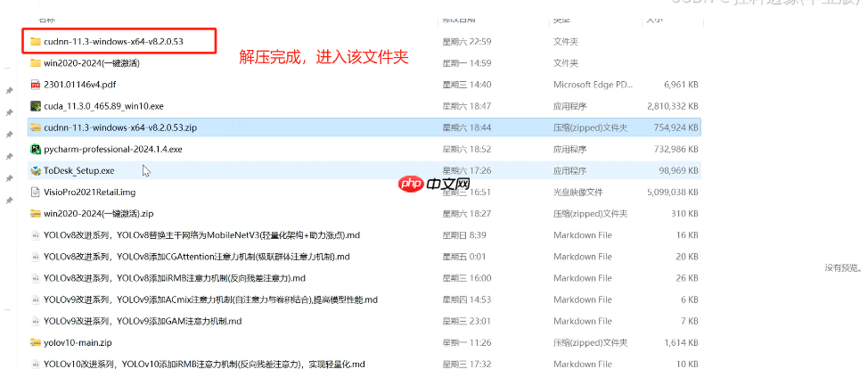
Task: Click the type cell 光盘映像文件
Action: point(578,193)
